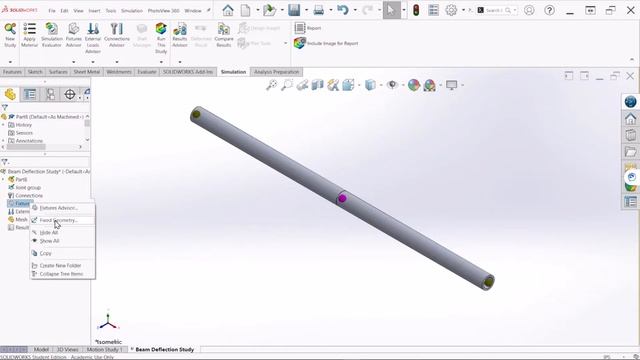This screenshot has height=360, width=640.
Task: Select Hide All in context menu
Action: (62, 232)
